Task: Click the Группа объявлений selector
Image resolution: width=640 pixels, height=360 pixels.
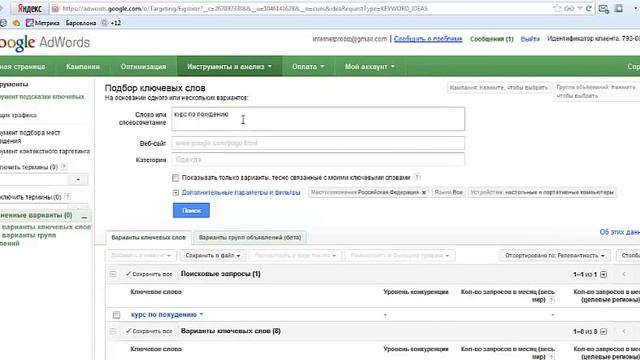Action: click(x=596, y=91)
